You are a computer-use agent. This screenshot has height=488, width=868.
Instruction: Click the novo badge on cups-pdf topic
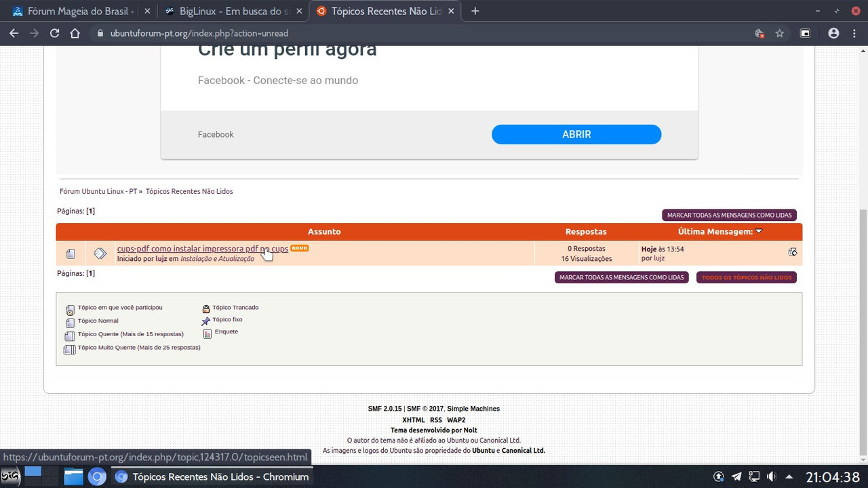[300, 248]
